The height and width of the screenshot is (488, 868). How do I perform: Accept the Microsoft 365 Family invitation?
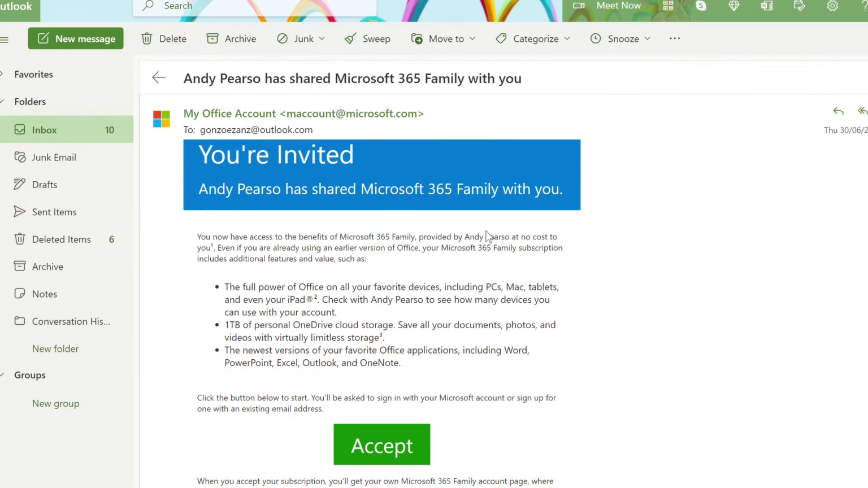pos(381,445)
